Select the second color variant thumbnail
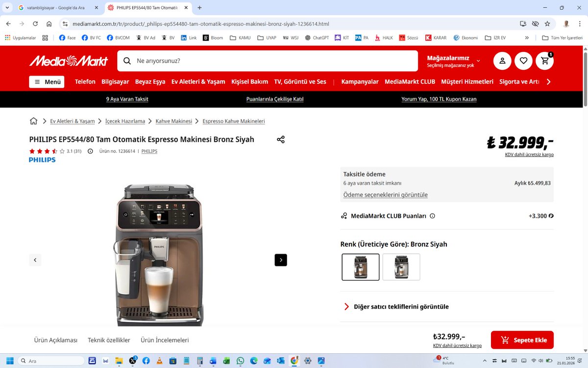 pos(401,267)
